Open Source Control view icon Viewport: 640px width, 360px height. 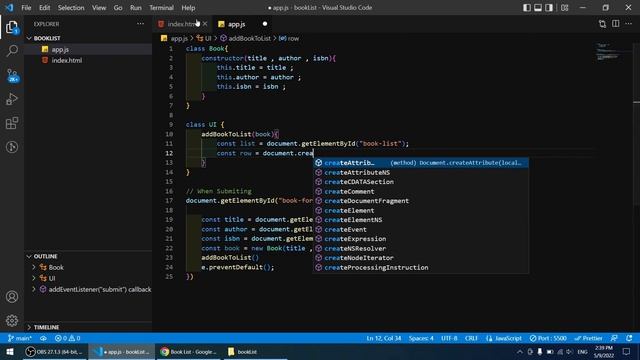pos(12,75)
